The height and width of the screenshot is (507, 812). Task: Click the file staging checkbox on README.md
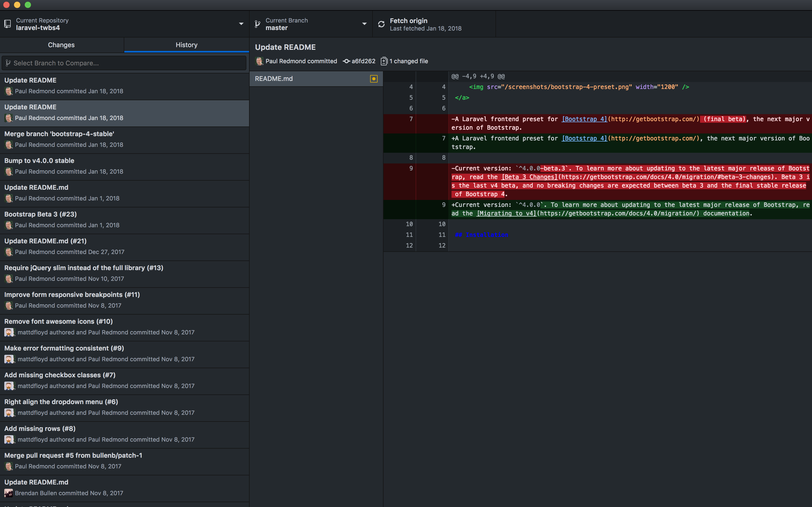click(374, 78)
